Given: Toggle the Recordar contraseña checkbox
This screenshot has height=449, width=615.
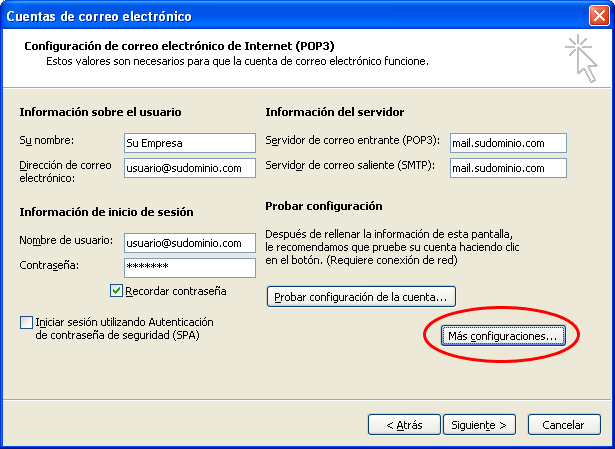Looking at the screenshot, I should tap(117, 291).
